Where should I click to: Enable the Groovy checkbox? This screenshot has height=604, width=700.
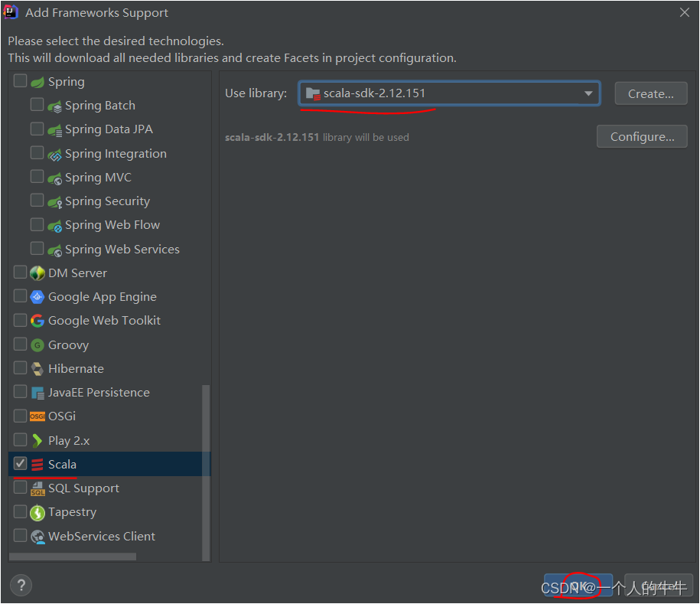click(20, 344)
